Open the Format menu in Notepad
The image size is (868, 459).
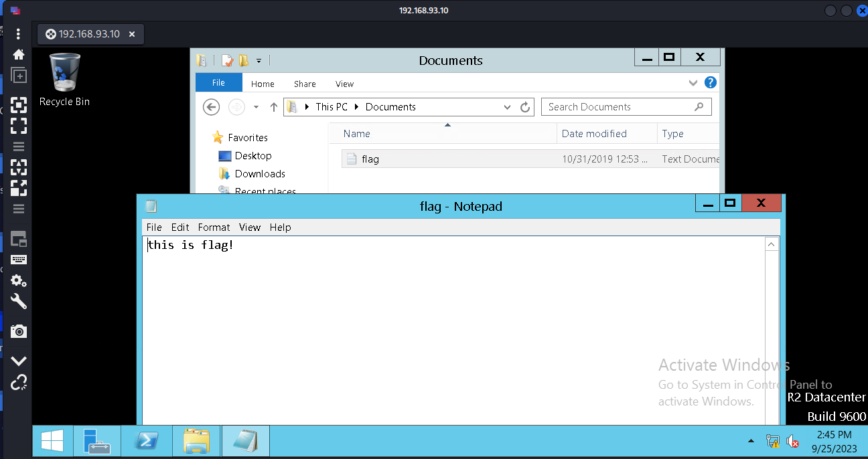pyautogui.click(x=214, y=227)
